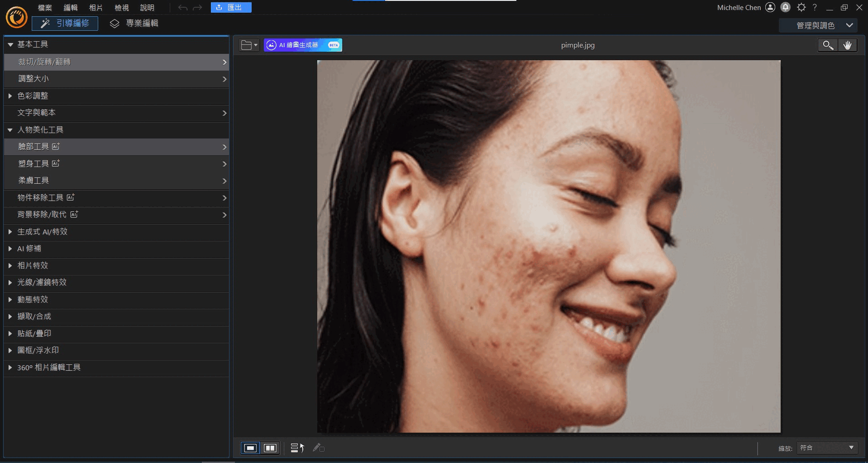Viewport: 868px width, 463px height.
Task: Click the user account profile icon
Action: (x=770, y=7)
